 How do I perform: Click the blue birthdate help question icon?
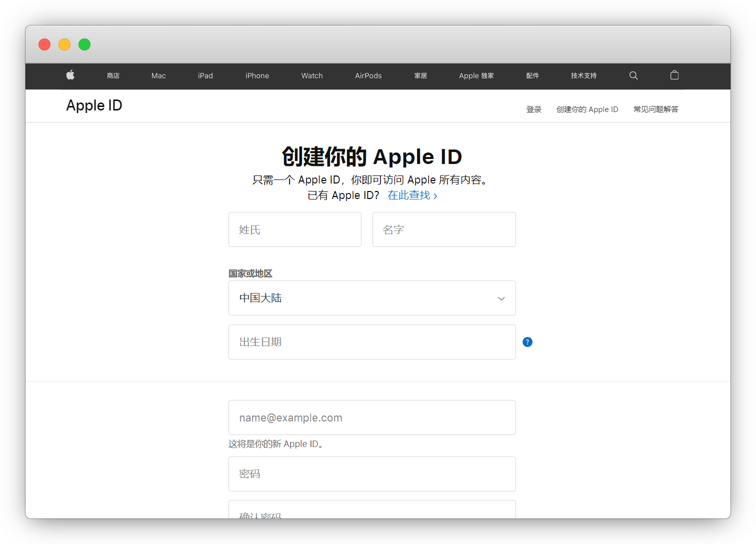[x=527, y=342]
